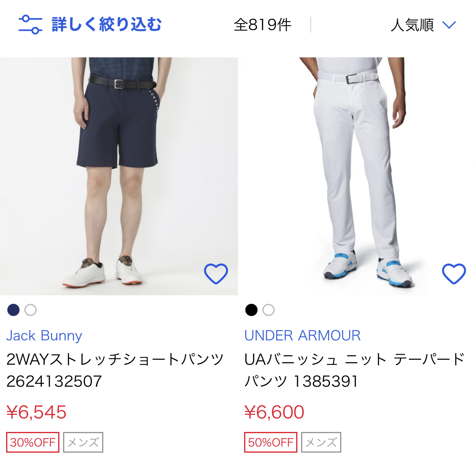Select the メンズ tag under Jack Bunny
The width and height of the screenshot is (476, 460).
[x=83, y=442]
